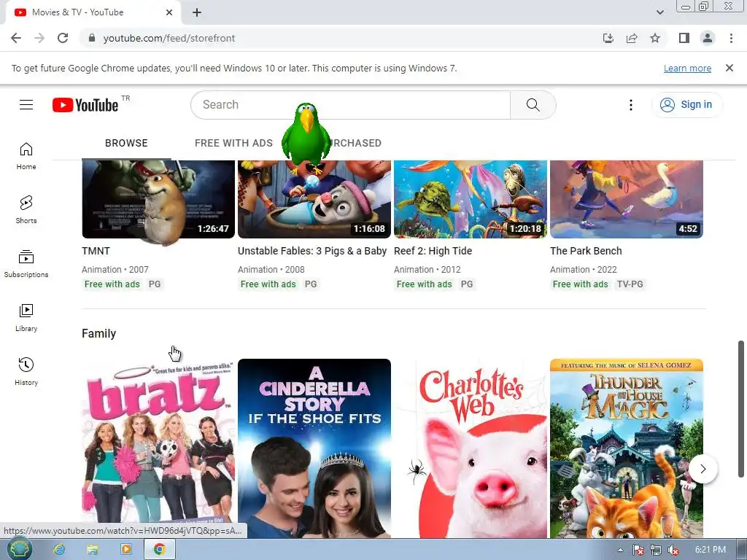The height and width of the screenshot is (560, 747).
Task: Click the search magnifier button
Action: 533,105
